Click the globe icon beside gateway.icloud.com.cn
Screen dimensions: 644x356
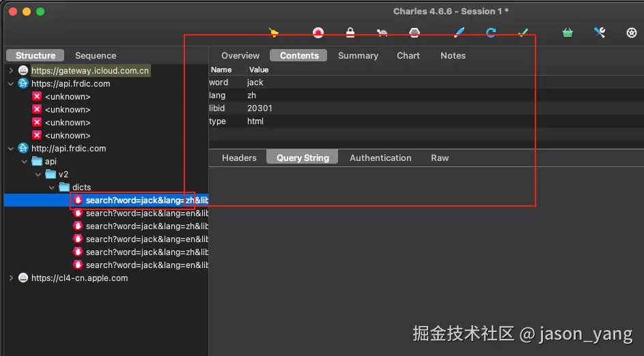click(x=23, y=70)
